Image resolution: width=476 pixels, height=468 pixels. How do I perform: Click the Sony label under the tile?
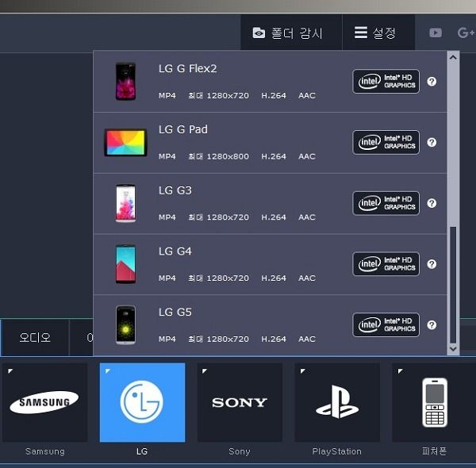click(240, 451)
